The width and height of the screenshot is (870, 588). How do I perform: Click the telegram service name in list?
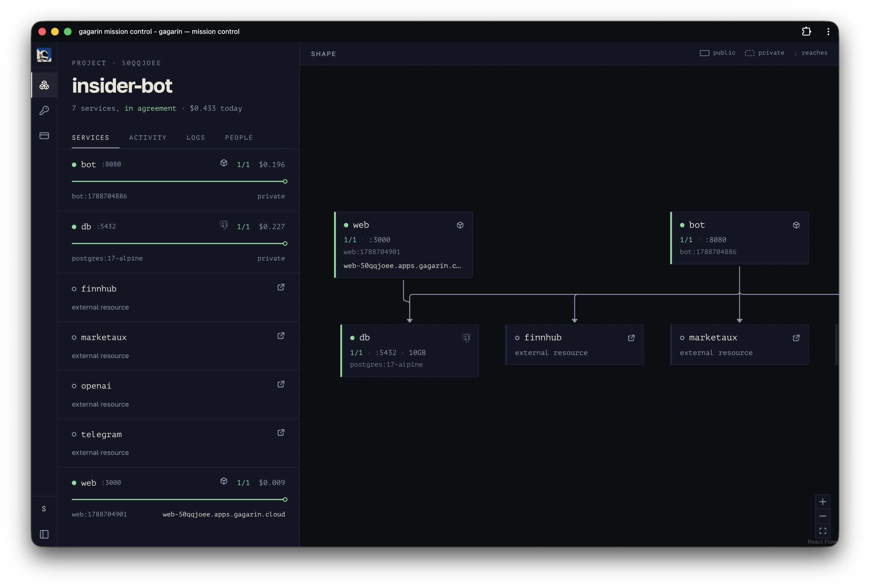click(x=102, y=435)
